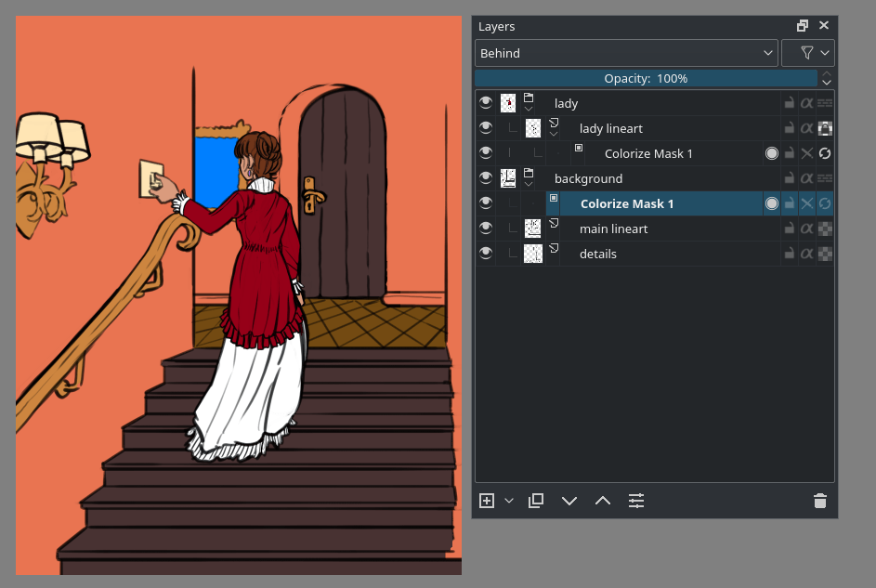Click the background layer thumbnail
Screen dimensions: 876x588
[x=507, y=177]
